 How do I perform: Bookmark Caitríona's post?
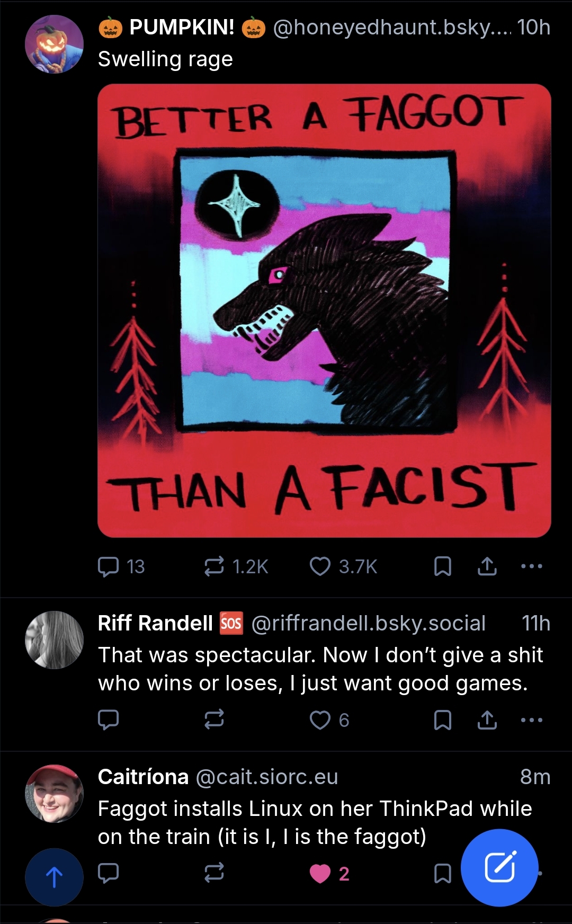442,874
